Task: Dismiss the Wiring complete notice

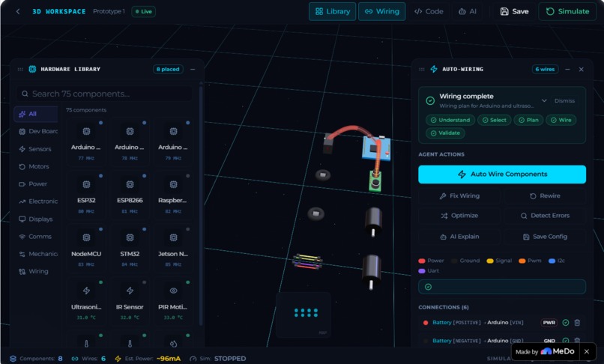Action: pyautogui.click(x=564, y=101)
